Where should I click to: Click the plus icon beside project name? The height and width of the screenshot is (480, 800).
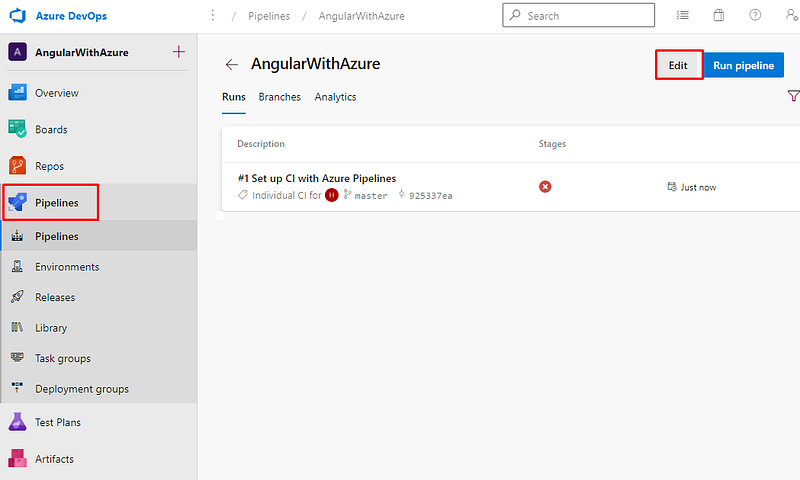point(179,52)
